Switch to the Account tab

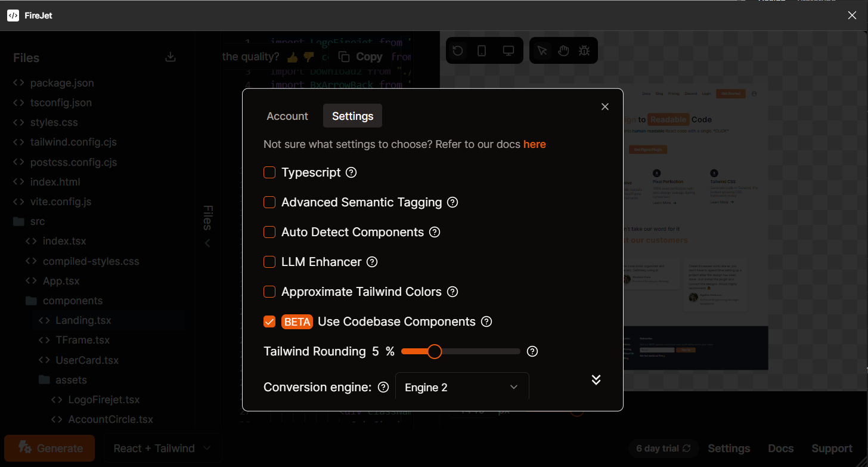coord(287,116)
